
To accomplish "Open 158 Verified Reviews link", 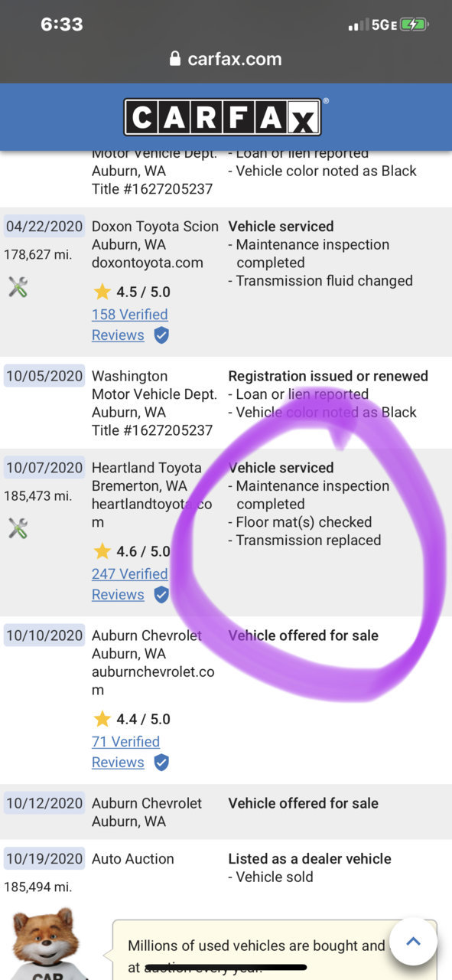I will pos(129,325).
